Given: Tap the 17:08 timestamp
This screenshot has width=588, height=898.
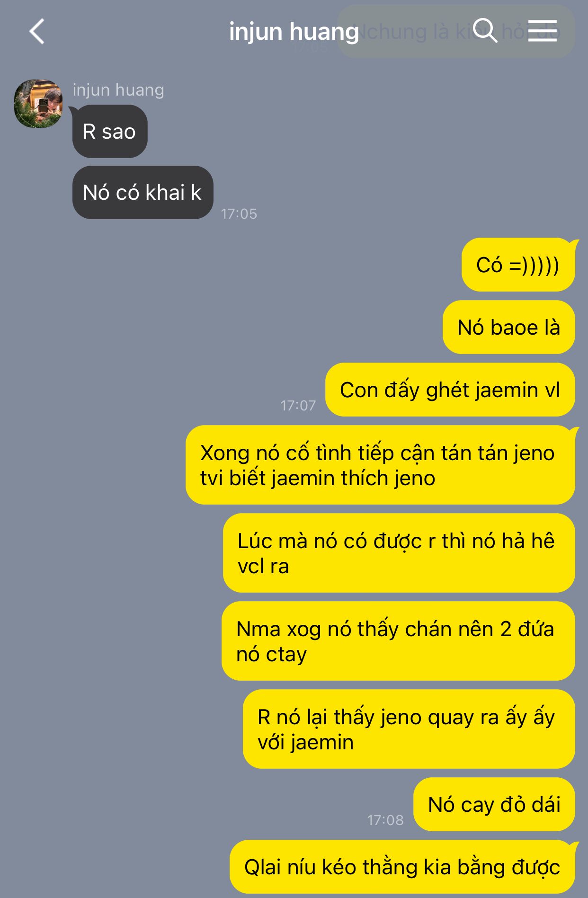Looking at the screenshot, I should tap(385, 820).
